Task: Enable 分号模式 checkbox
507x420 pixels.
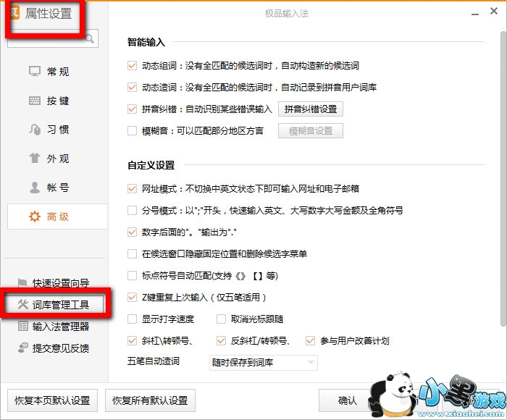Action: pyautogui.click(x=132, y=211)
